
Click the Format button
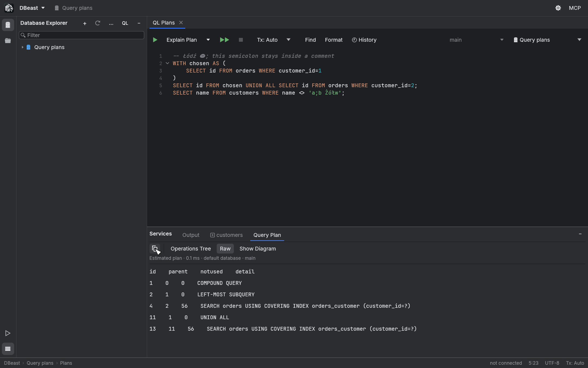[333, 40]
